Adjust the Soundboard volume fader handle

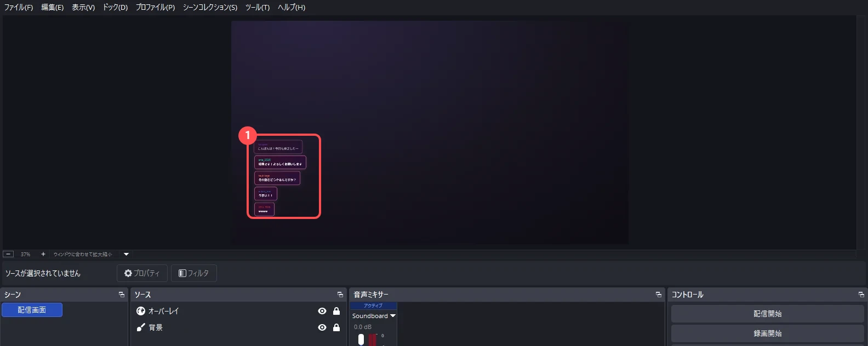[x=361, y=339]
